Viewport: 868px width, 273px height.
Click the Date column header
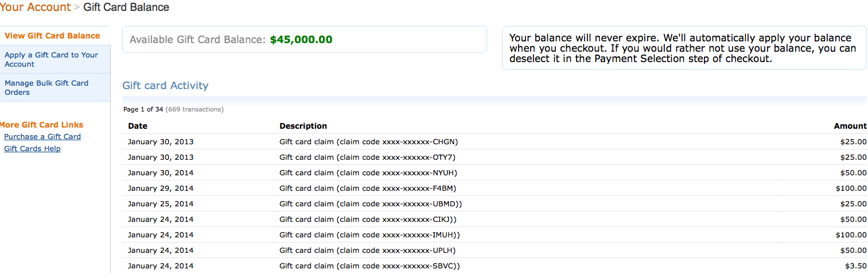(138, 126)
